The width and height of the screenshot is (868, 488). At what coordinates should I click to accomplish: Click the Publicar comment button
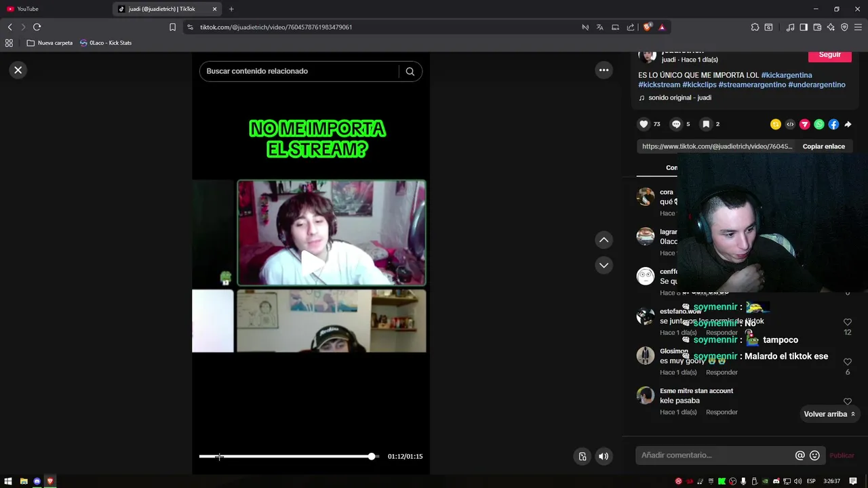tap(842, 455)
